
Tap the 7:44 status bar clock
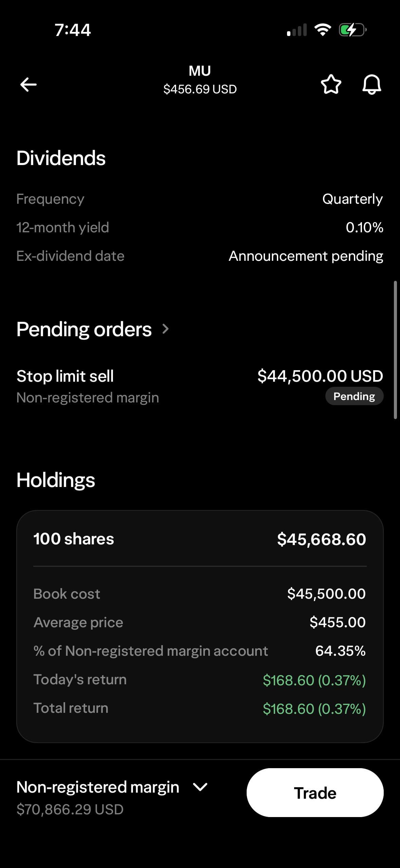tap(73, 30)
